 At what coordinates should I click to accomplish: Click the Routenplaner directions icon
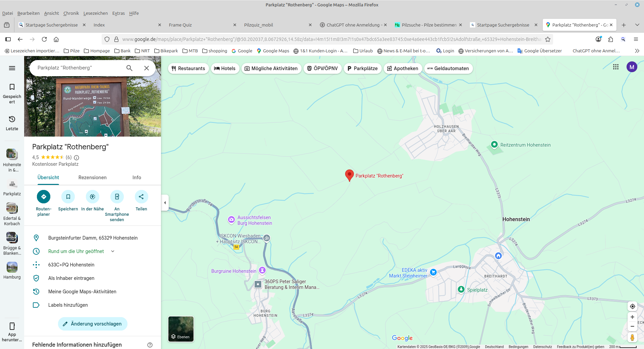tap(44, 197)
